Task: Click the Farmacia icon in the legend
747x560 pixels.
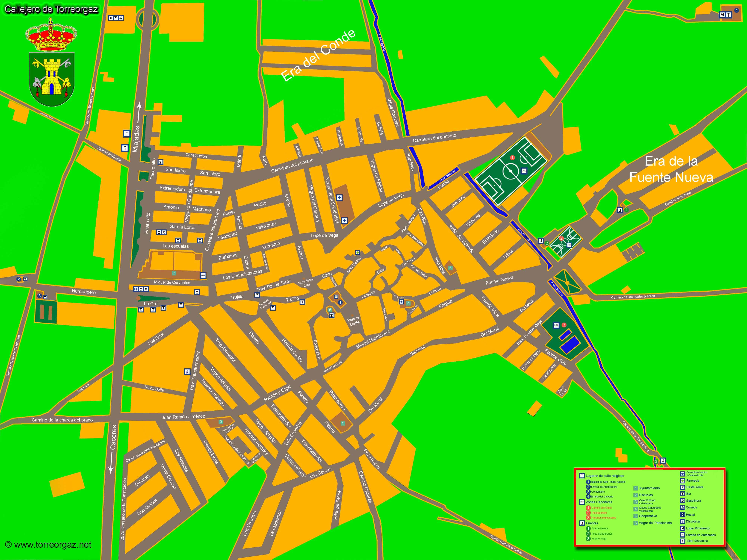Action: pyautogui.click(x=683, y=480)
